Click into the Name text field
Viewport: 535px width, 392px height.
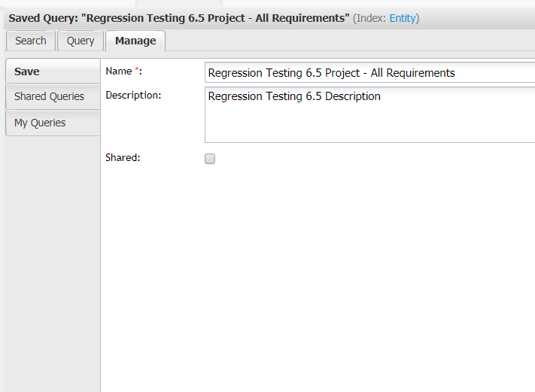pyautogui.click(x=369, y=73)
